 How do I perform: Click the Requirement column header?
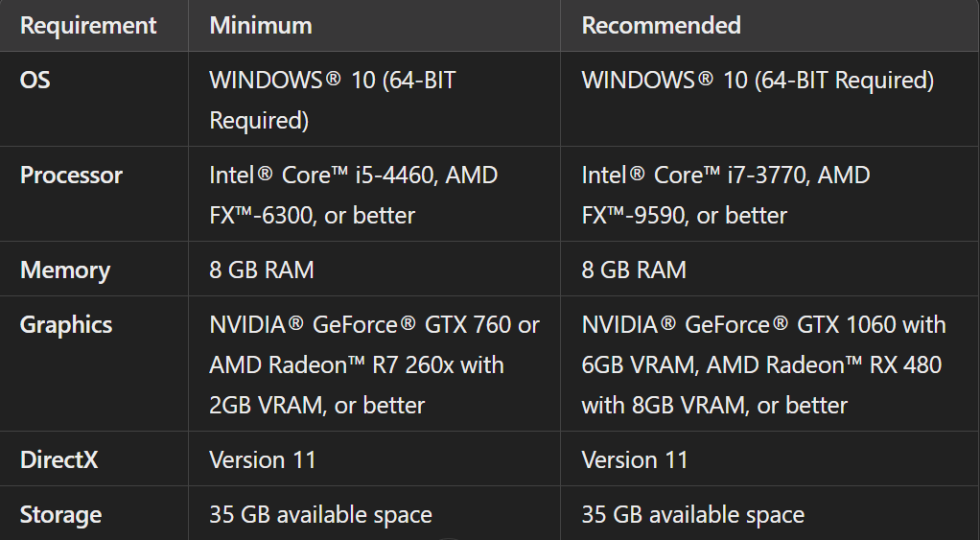tap(88, 25)
